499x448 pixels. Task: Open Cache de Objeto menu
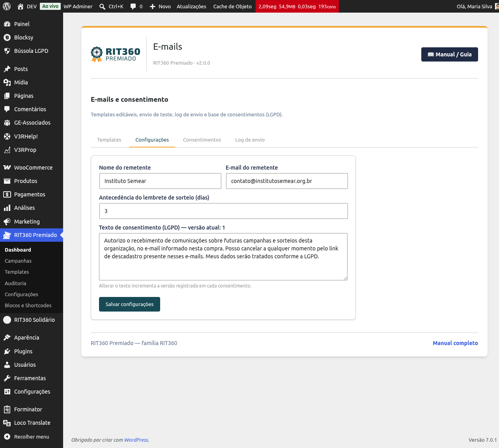coord(232,6)
